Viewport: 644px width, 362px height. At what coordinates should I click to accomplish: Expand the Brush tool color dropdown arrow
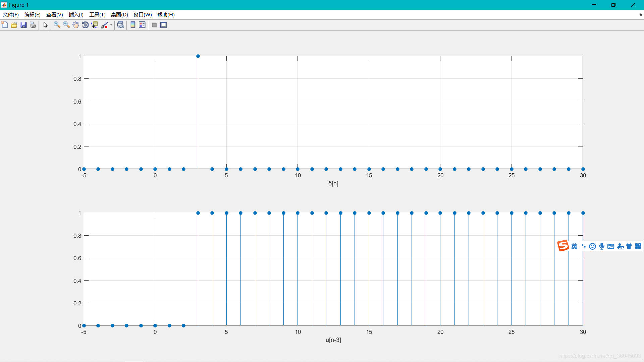click(111, 25)
